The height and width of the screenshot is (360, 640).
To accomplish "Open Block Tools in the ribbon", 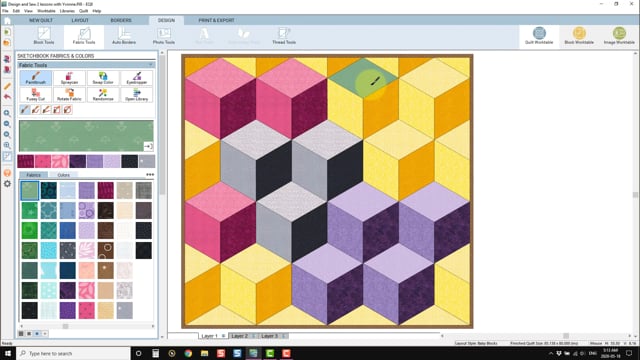I will (44, 36).
